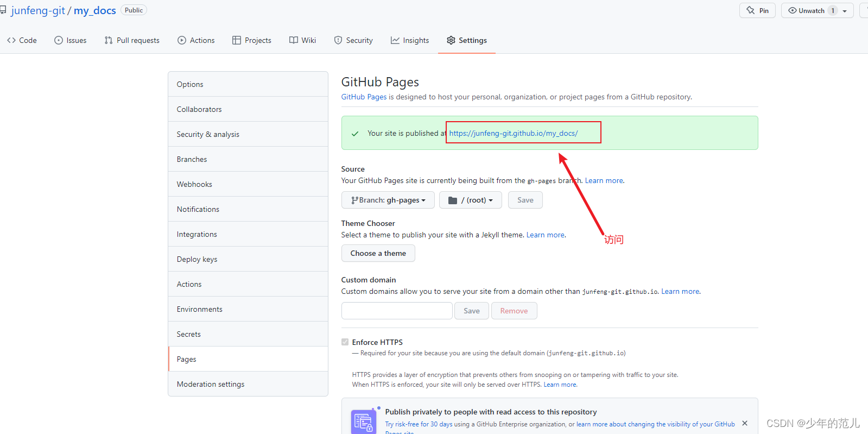The image size is (868, 434).
Task: Open Branches settings
Action: (x=248, y=159)
